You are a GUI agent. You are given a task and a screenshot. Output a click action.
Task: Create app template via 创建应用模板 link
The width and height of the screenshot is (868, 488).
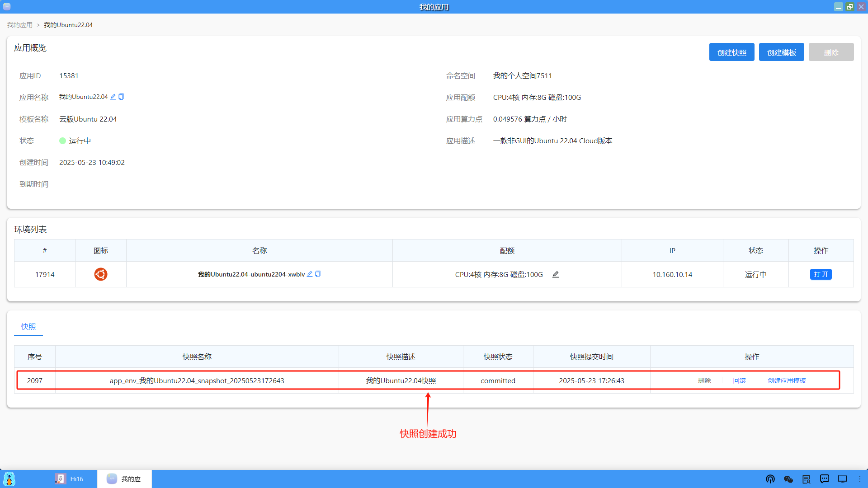tap(787, 380)
